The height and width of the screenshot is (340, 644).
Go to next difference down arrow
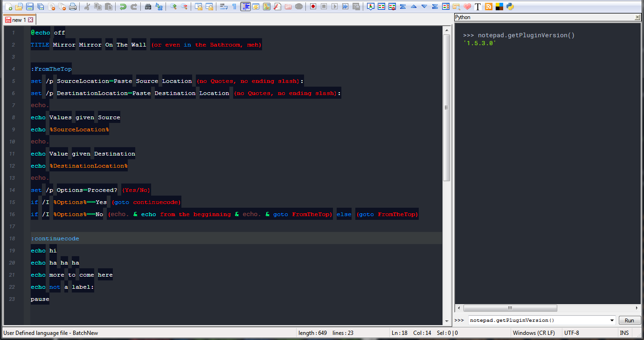coord(424,7)
